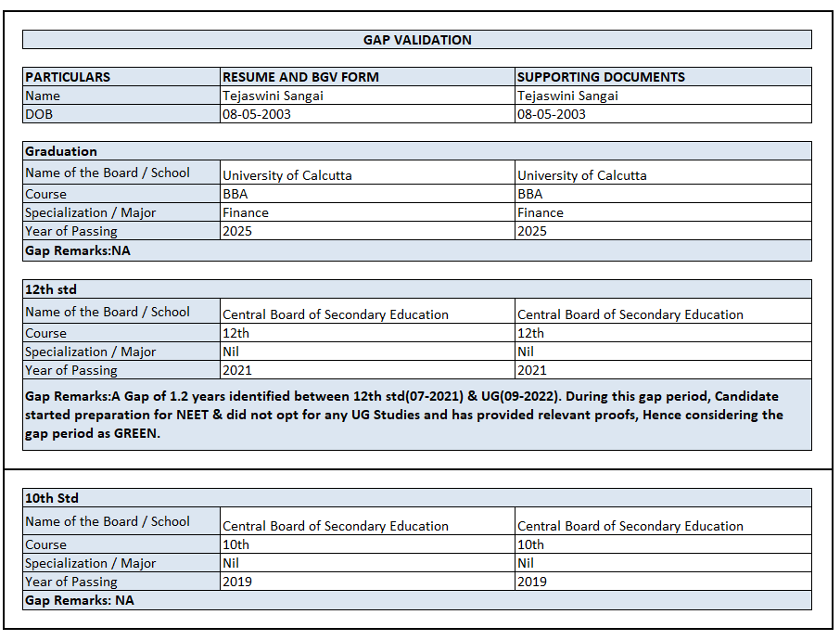This screenshot has width=840, height=640.
Task: Select the Gap Remarks: NA row under 10th Std
Action: [417, 600]
